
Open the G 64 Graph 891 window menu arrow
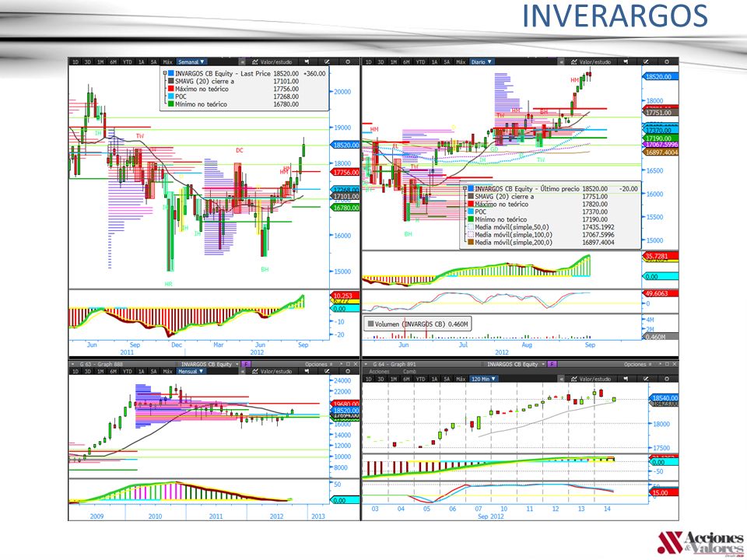point(366,364)
